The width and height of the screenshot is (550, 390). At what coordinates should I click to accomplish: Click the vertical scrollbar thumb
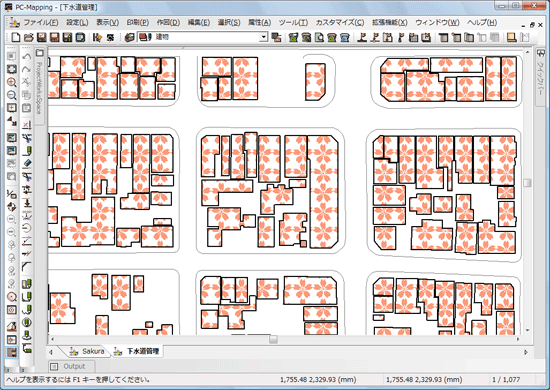pos(527,183)
